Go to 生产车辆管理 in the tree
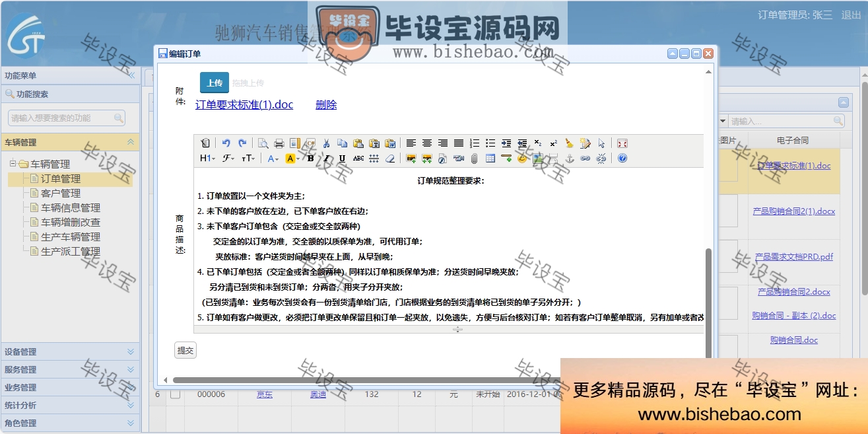The width and height of the screenshot is (868, 434). pyautogui.click(x=71, y=236)
